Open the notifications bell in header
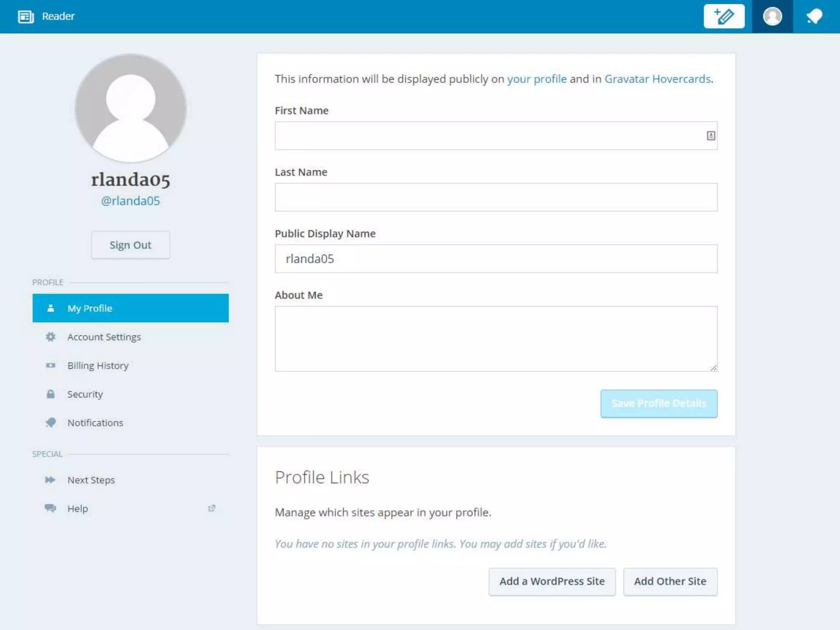 click(814, 16)
